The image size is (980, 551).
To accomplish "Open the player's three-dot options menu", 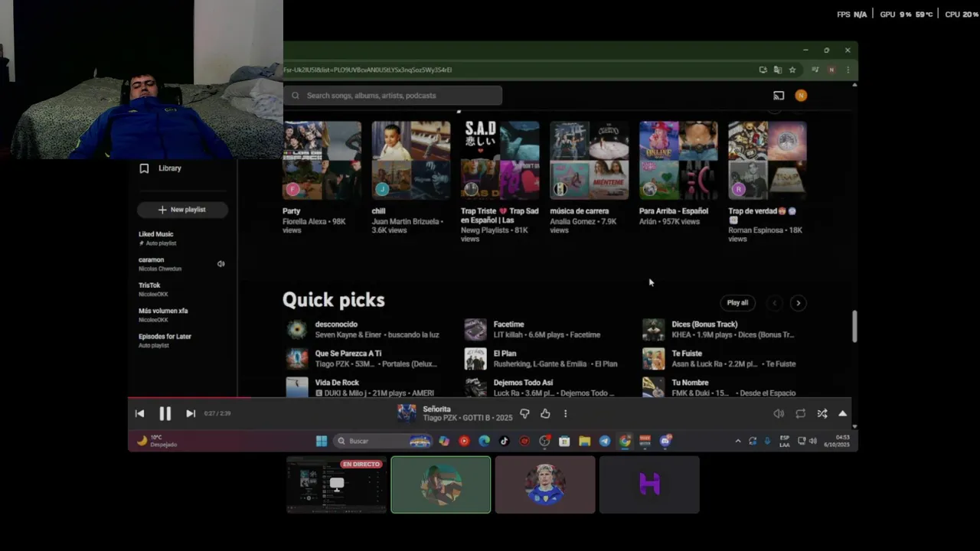I will pos(565,413).
